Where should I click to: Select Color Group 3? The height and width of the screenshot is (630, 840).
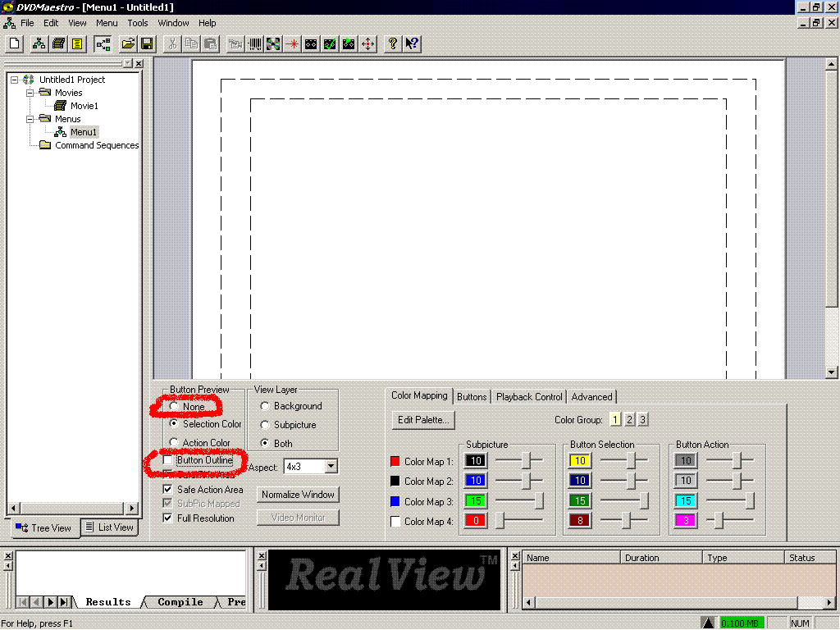point(643,419)
